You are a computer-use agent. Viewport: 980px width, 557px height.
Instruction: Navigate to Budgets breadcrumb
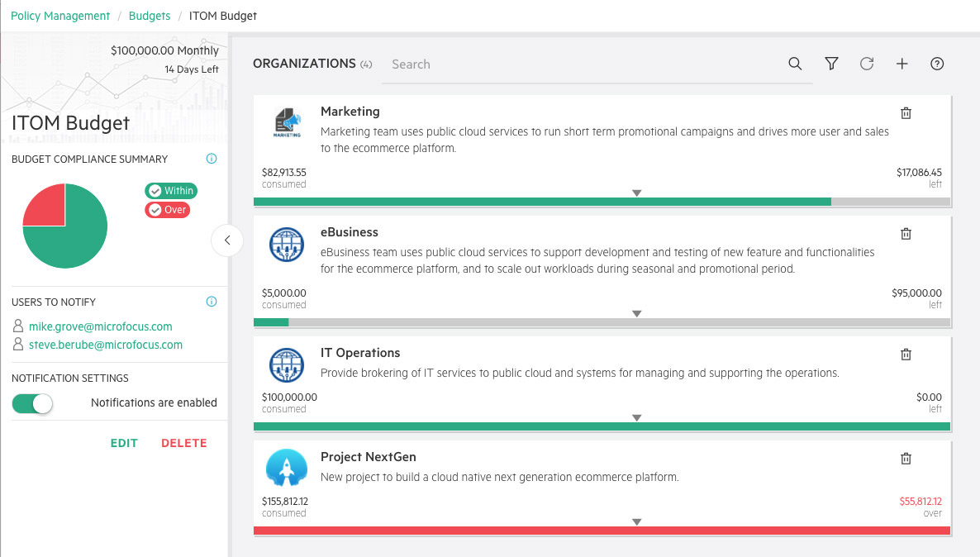150,16
